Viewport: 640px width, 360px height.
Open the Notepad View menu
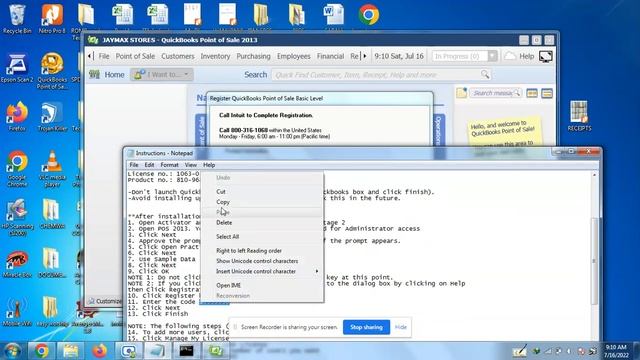191,165
